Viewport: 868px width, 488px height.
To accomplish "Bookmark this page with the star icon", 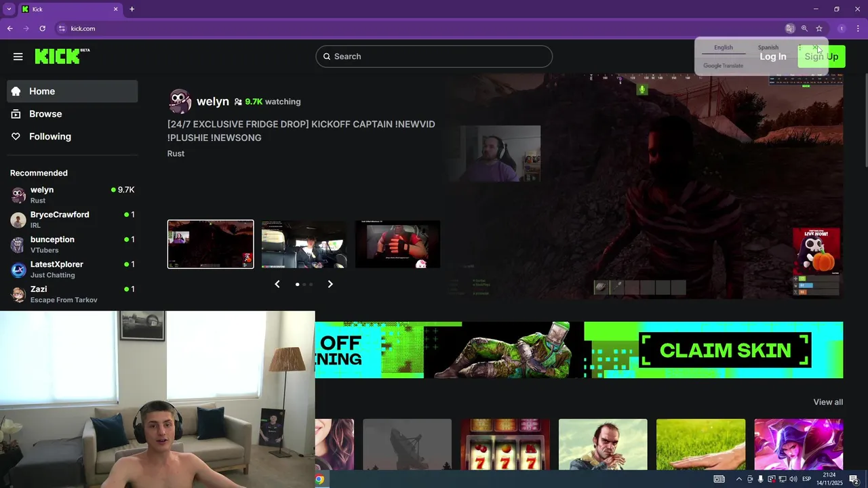I will point(819,28).
